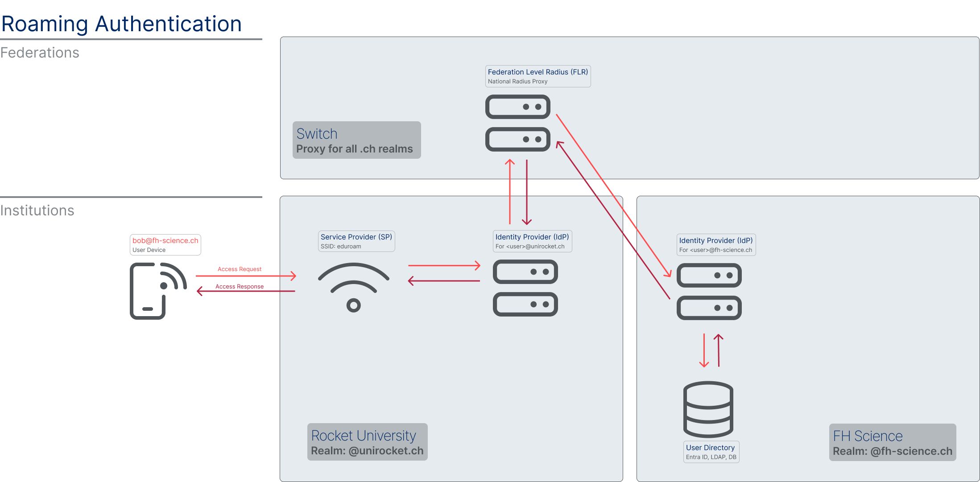Screen dimensions: 980x482
Task: Select the eduroam WiFi access point icon
Action: tap(353, 287)
